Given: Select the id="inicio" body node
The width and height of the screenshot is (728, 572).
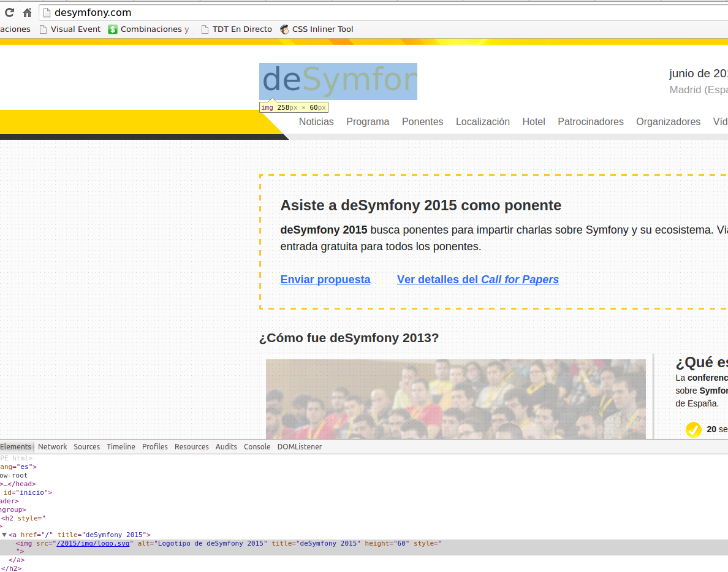Looking at the screenshot, I should tap(28, 492).
